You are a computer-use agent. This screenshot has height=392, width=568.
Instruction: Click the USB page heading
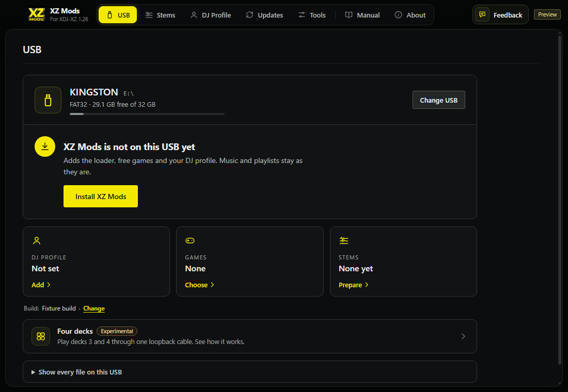pos(32,50)
